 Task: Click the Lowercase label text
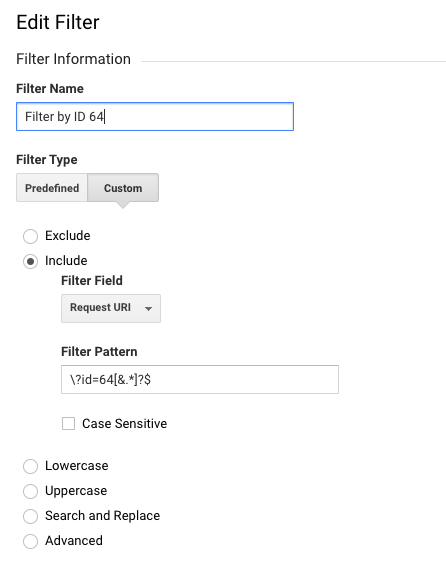point(77,465)
